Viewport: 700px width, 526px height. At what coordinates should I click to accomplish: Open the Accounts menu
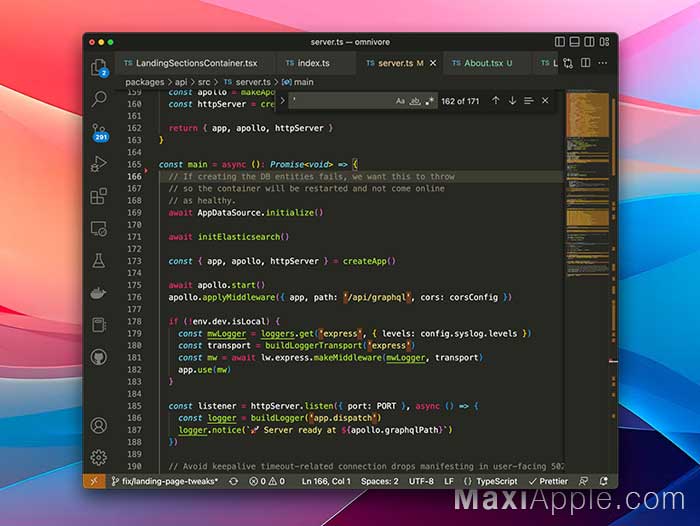point(99,425)
